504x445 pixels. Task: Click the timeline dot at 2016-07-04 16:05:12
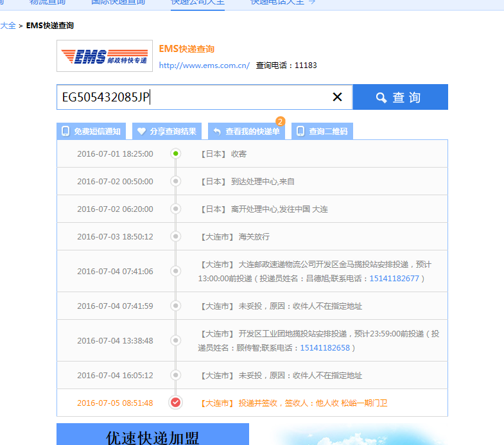point(175,375)
